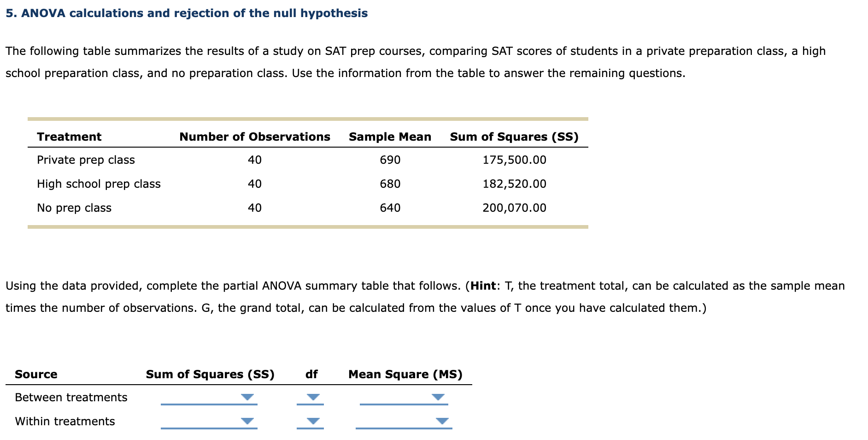
Task: Select the High school prep class row
Action: pyautogui.click(x=99, y=184)
